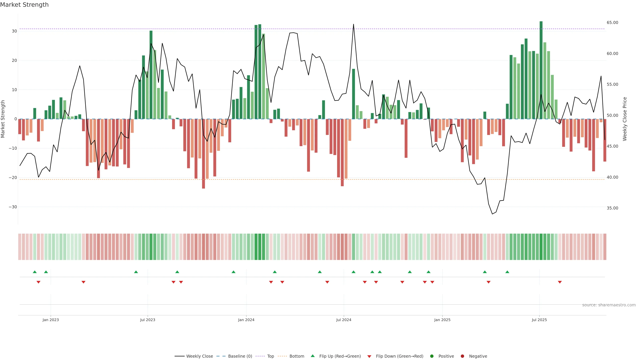Click the source: sharemaestro.com text
Screen dimensions: 644x362
pyautogui.click(x=609, y=305)
